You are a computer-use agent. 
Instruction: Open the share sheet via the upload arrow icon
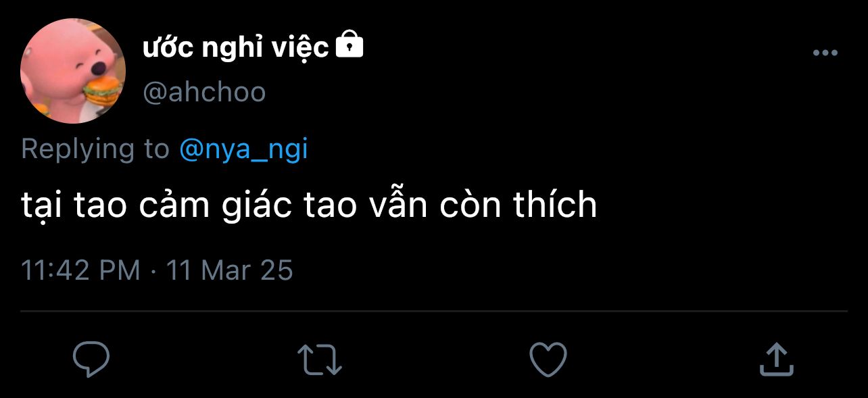(775, 359)
